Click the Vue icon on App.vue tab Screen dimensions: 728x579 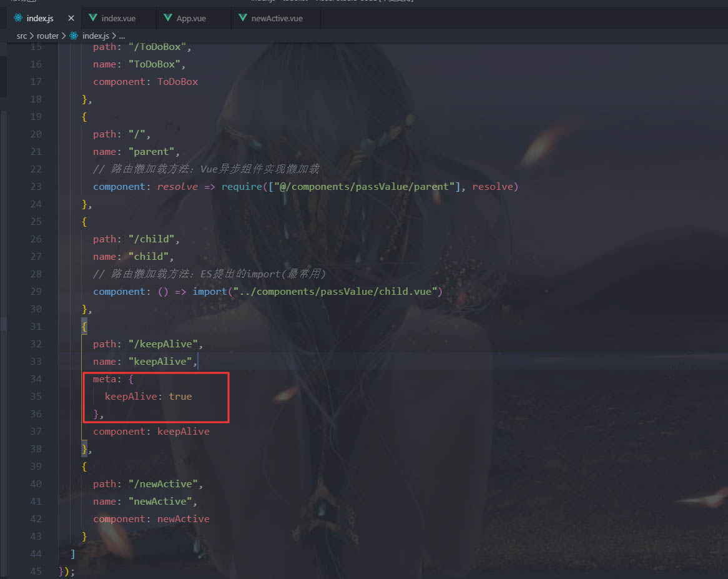168,18
